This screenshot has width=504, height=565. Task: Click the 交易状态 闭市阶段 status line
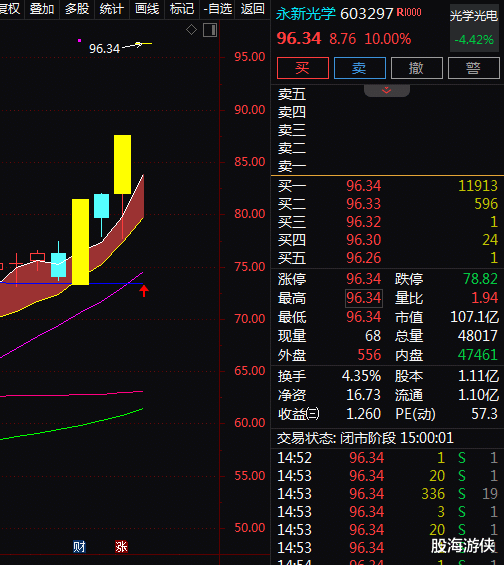pyautogui.click(x=365, y=438)
